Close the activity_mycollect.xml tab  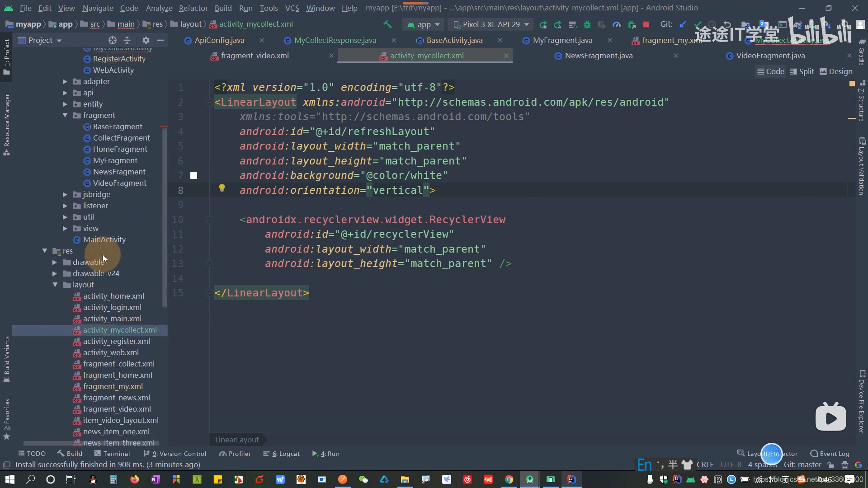point(506,56)
